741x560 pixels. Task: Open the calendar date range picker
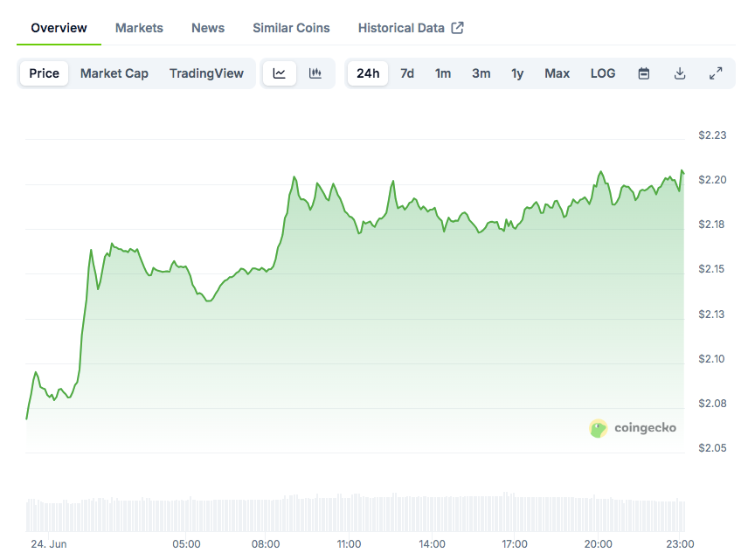(x=644, y=73)
